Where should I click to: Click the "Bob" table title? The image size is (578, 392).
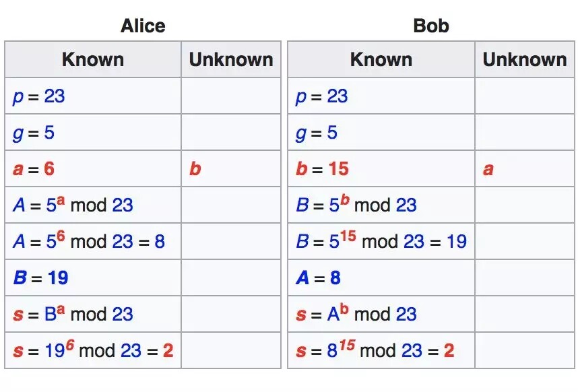point(430,26)
